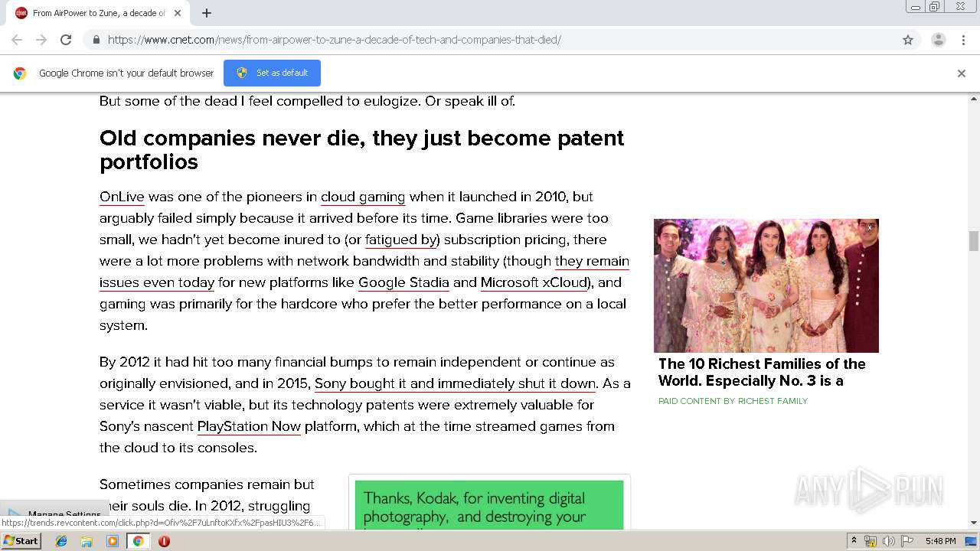Open a new browser tab
This screenshot has height=551, width=980.
click(207, 13)
